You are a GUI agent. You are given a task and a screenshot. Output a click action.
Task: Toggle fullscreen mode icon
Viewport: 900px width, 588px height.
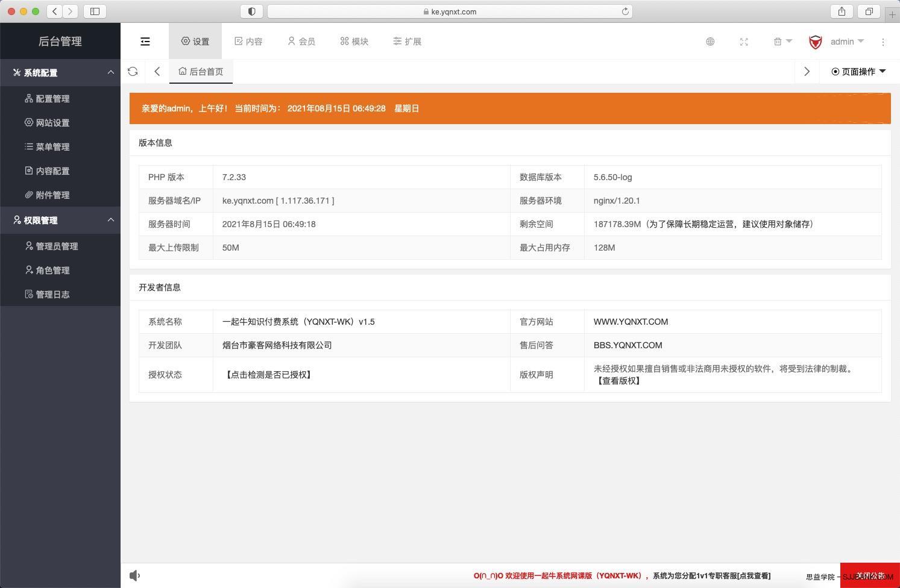point(744,42)
